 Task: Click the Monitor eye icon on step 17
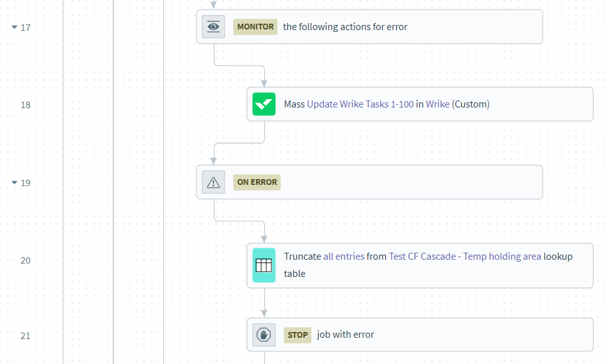point(214,27)
